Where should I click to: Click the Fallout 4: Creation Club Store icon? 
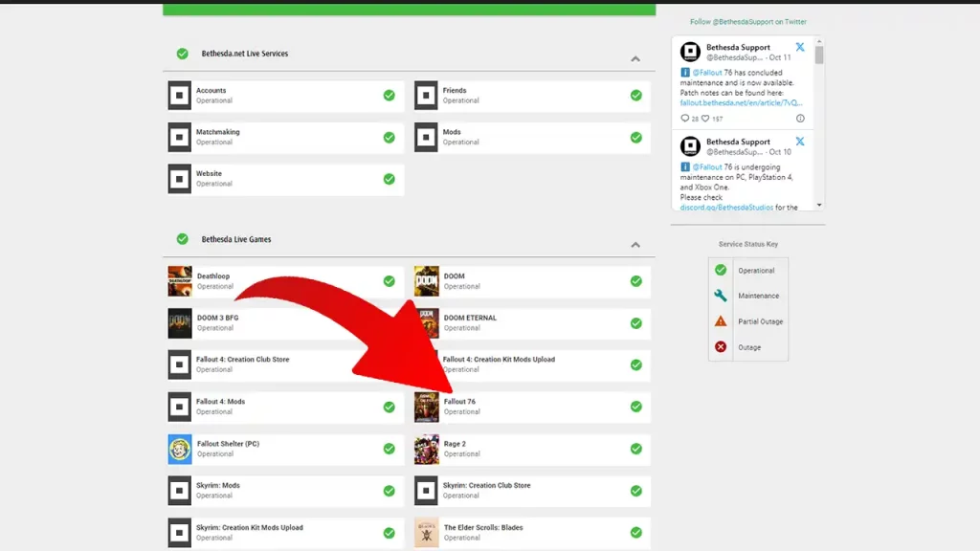click(179, 364)
